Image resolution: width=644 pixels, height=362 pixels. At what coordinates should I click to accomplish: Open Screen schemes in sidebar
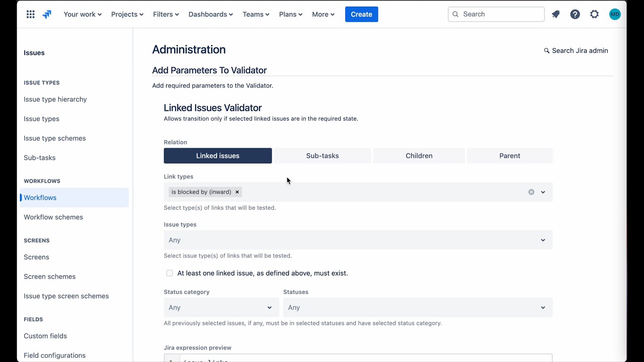click(x=50, y=277)
